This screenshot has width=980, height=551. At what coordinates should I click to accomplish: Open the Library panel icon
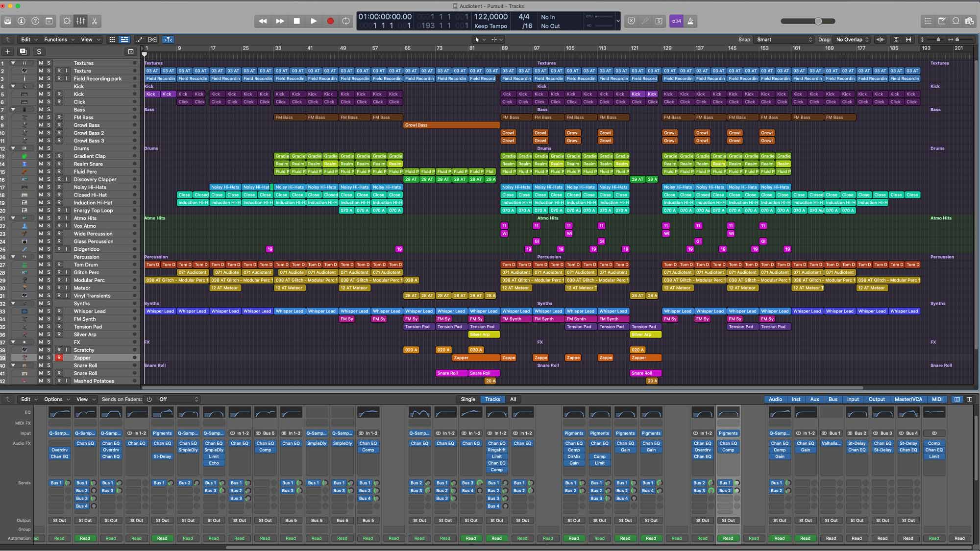pyautogui.click(x=7, y=21)
